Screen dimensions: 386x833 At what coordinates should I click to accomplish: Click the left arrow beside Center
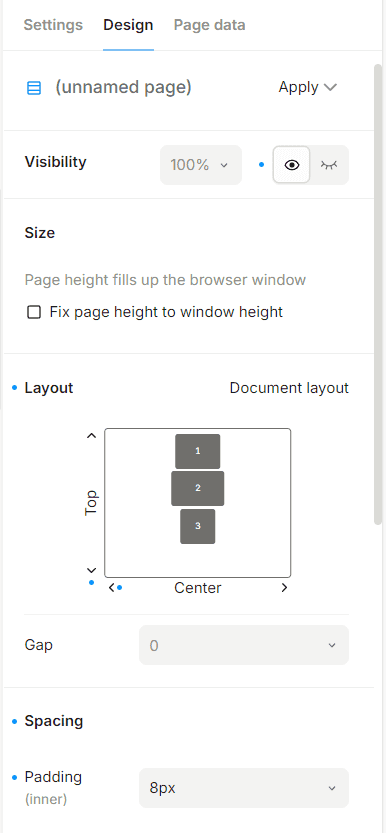(111, 588)
